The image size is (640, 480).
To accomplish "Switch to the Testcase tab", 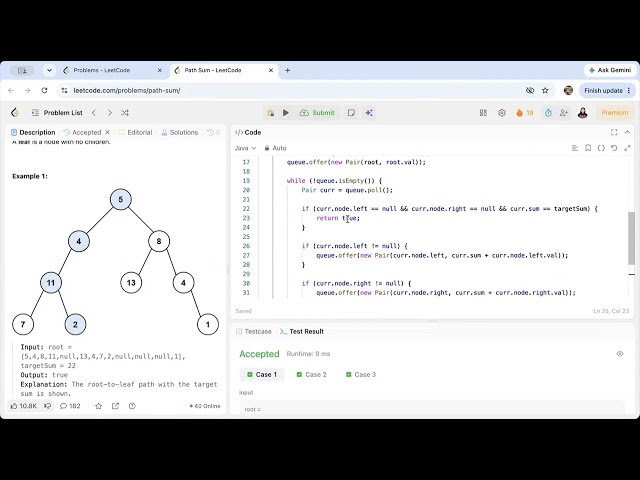I will point(253,331).
